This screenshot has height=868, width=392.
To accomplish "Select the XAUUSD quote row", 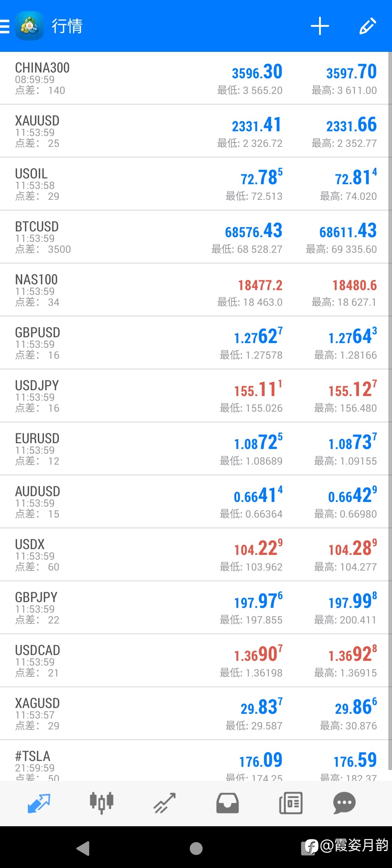I will 194,131.
